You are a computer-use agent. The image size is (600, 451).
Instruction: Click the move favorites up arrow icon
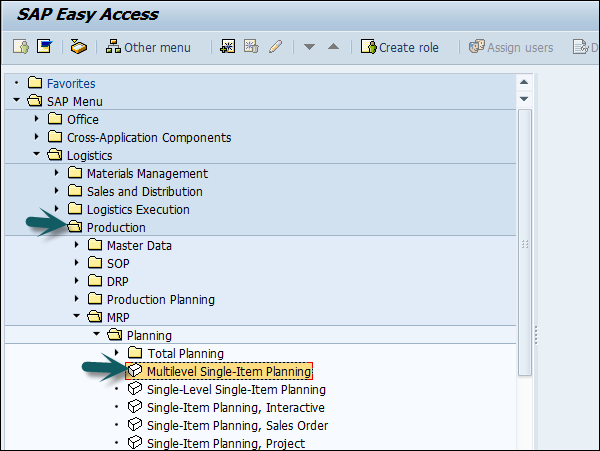pyautogui.click(x=333, y=47)
